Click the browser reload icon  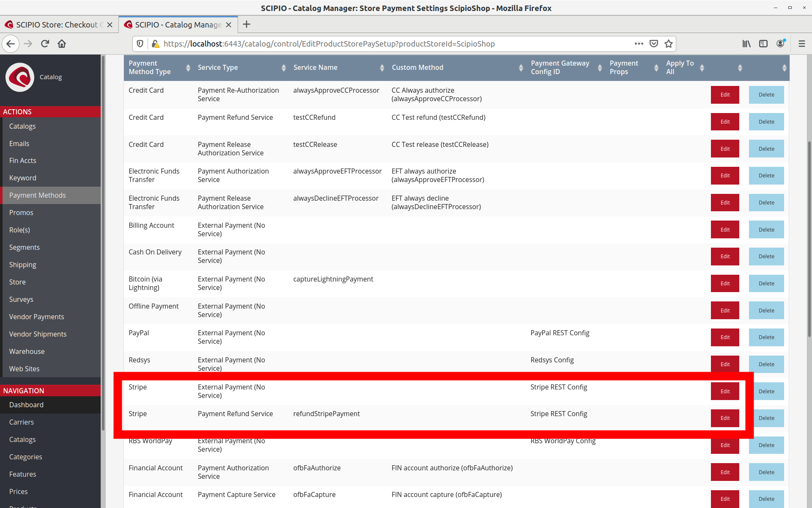tap(45, 44)
